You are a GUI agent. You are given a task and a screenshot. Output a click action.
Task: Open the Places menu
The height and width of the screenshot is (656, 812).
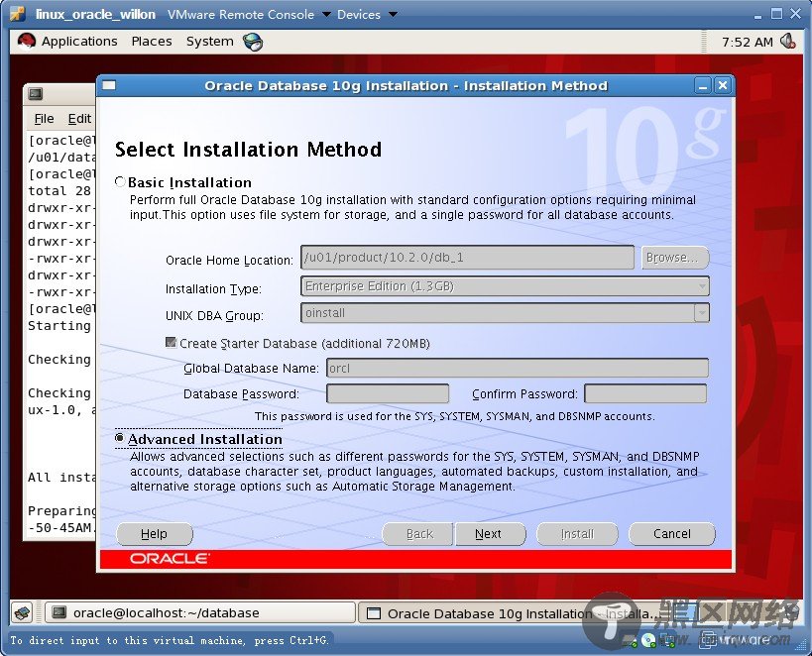pos(152,42)
